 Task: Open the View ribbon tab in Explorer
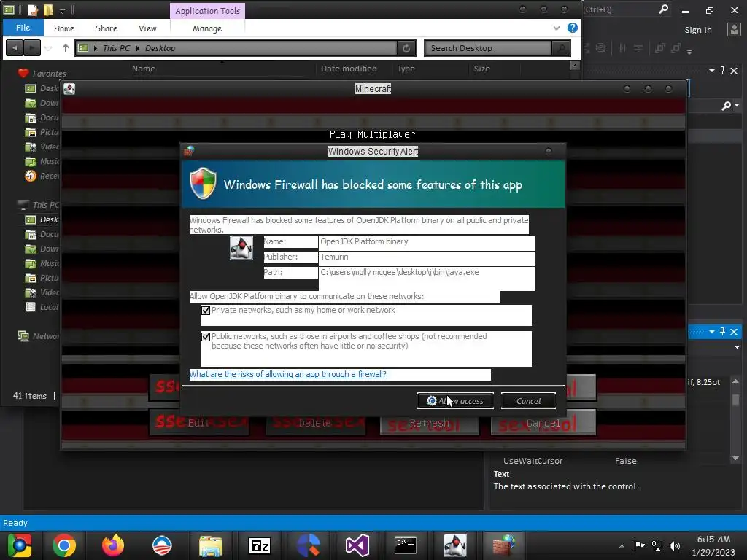tap(147, 28)
